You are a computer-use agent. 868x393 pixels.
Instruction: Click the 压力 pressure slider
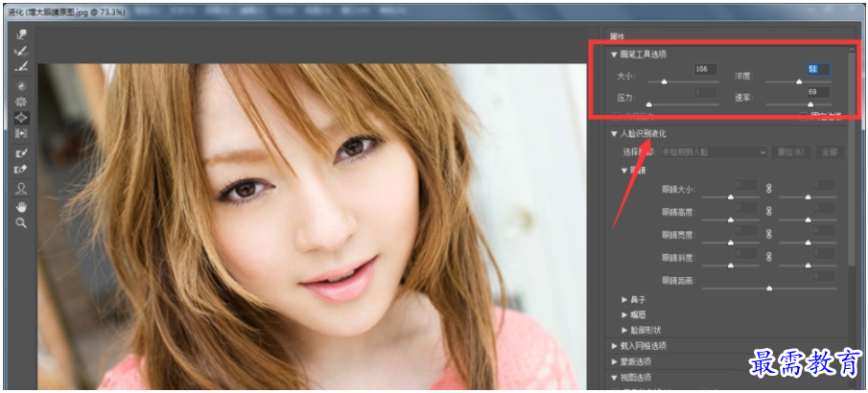[683, 104]
